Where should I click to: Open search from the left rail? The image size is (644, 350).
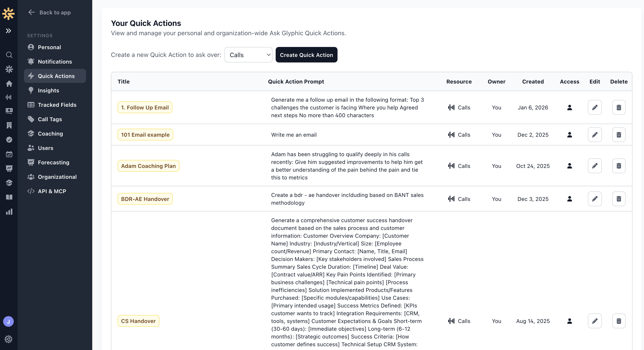point(9,55)
